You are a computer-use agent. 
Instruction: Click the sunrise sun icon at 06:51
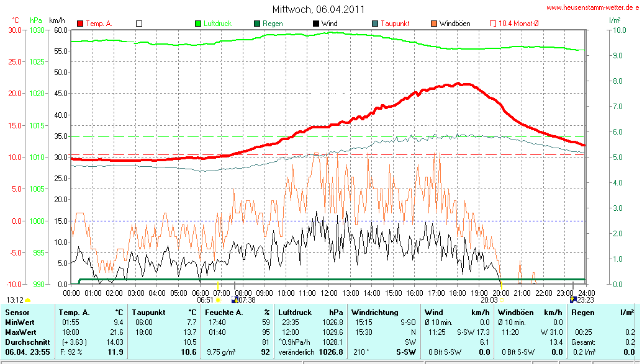pos(218,300)
